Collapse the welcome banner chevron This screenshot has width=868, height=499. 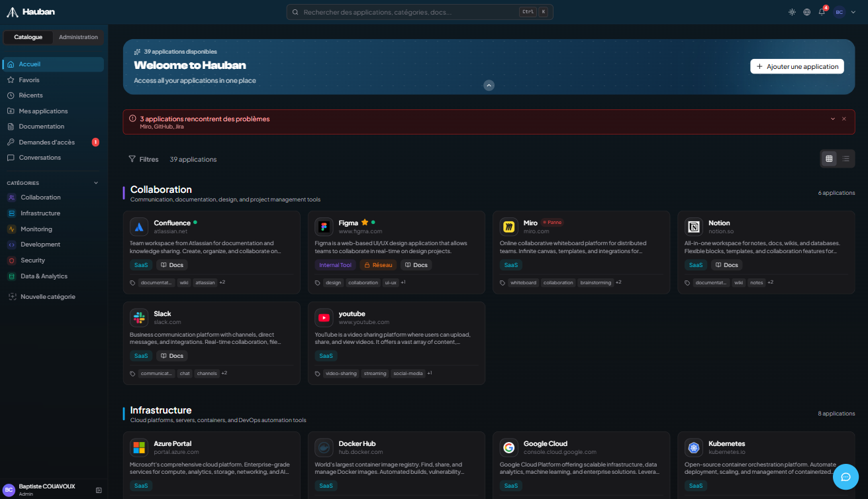tap(489, 85)
